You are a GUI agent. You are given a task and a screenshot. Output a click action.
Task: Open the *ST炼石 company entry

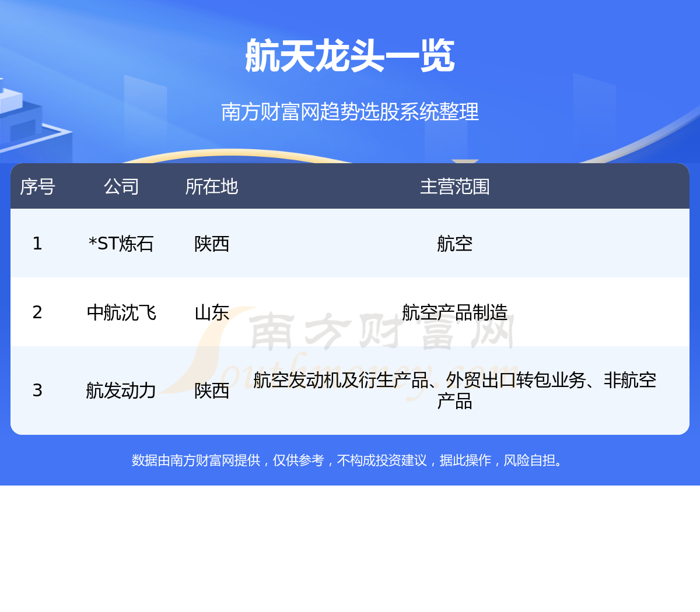click(x=121, y=244)
